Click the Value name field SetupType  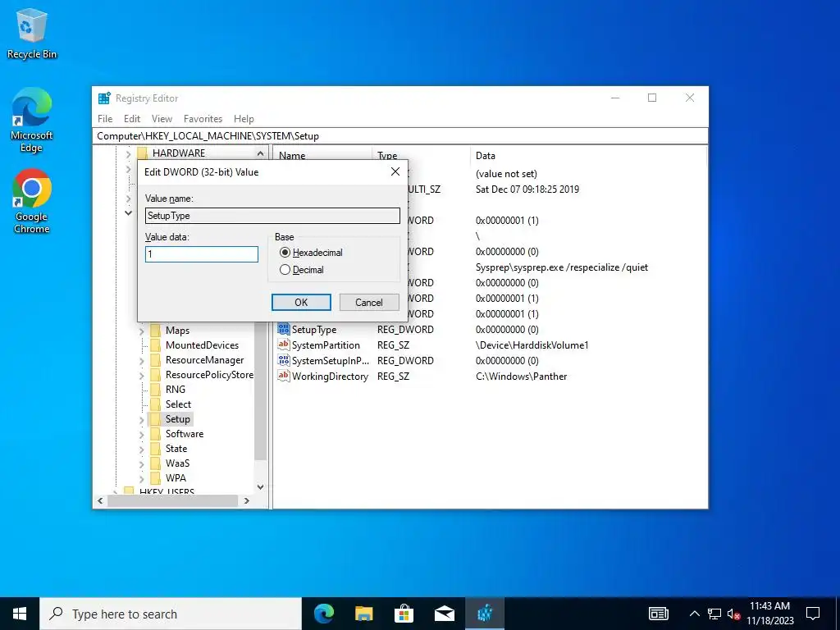tap(272, 216)
